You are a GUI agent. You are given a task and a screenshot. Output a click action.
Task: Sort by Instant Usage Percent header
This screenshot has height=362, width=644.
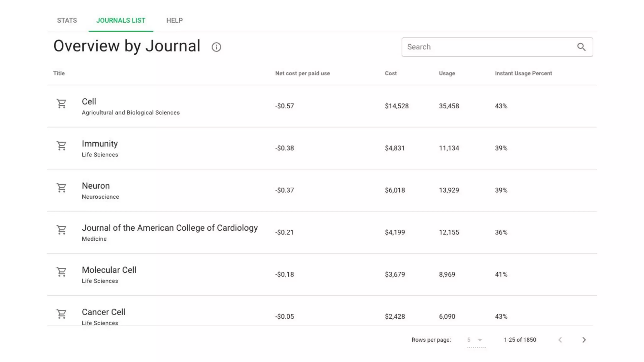click(524, 73)
